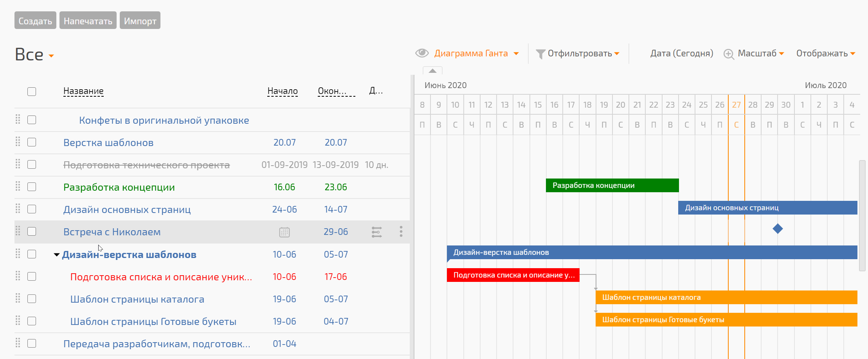Click drag handle of Разработка концепции row
Viewport: 868px width, 359px height.
point(18,186)
